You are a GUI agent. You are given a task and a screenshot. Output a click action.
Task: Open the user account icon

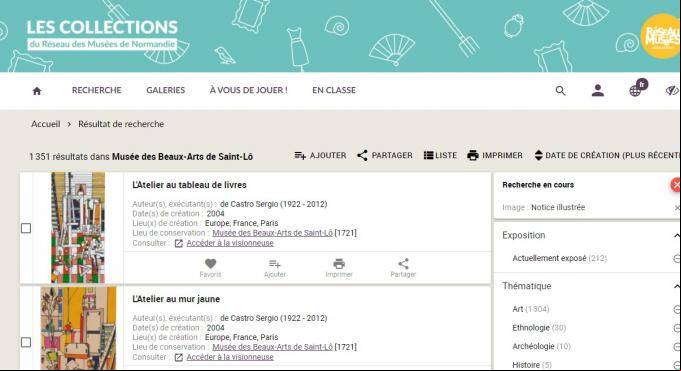(x=598, y=90)
